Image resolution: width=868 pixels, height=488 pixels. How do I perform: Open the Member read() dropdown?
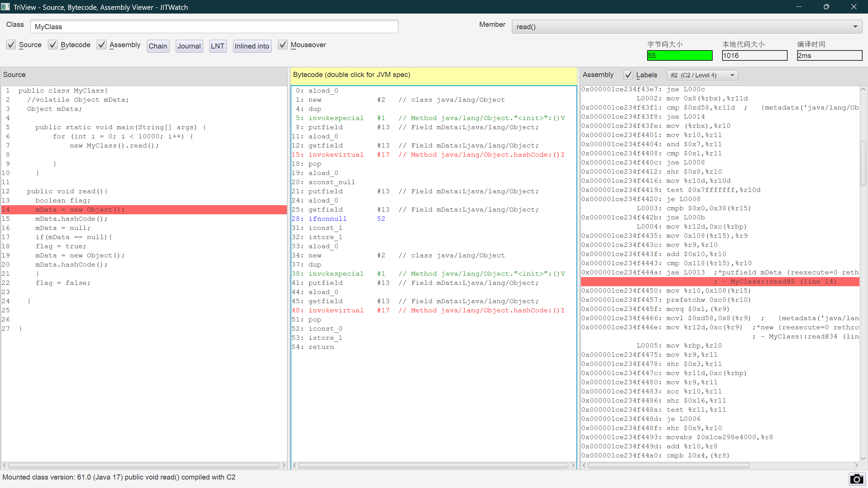tap(687, 27)
